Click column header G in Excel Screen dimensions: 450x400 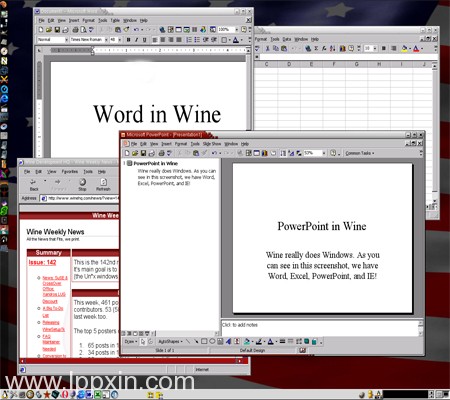coord(357,64)
